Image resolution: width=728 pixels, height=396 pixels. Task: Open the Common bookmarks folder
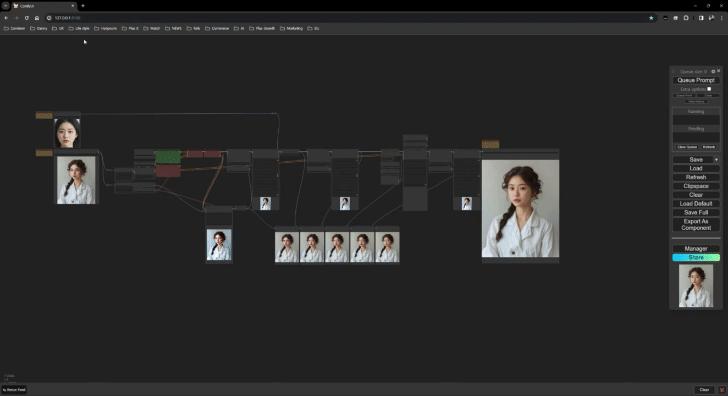(14, 28)
